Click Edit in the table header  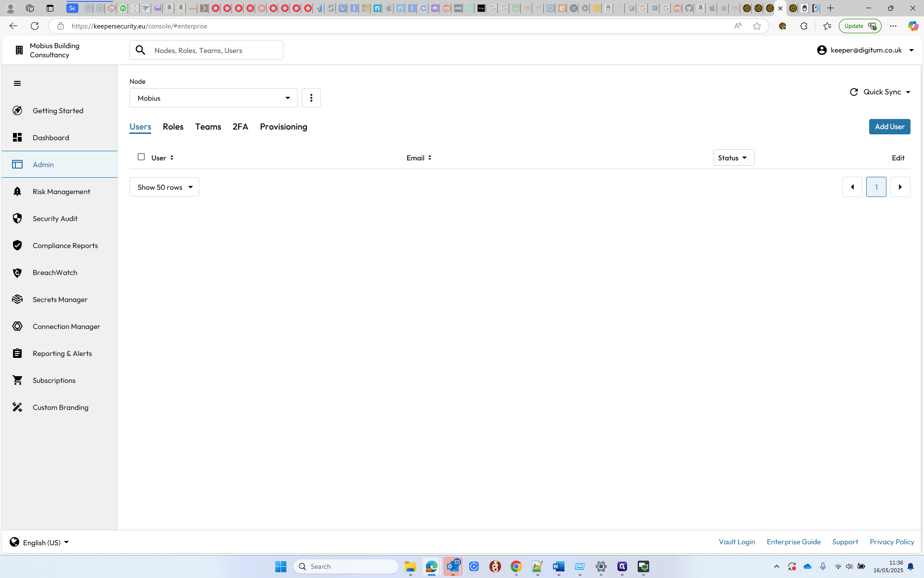pos(898,158)
